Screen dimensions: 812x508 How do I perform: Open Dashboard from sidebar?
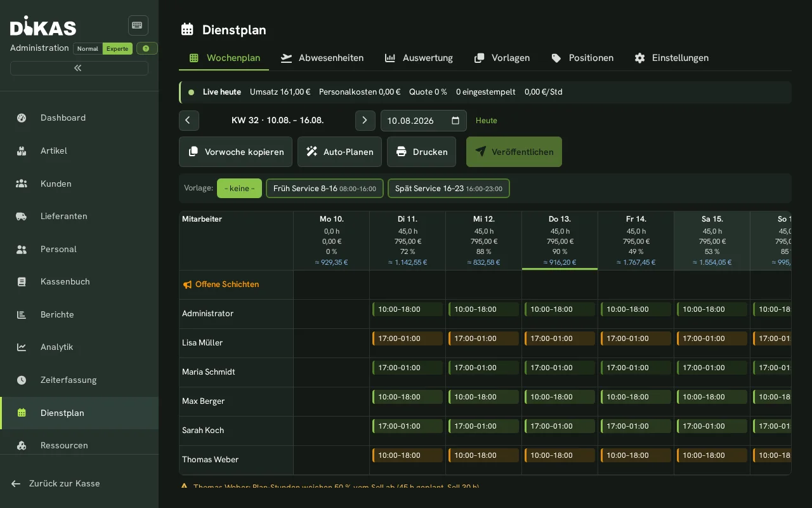[79, 117]
